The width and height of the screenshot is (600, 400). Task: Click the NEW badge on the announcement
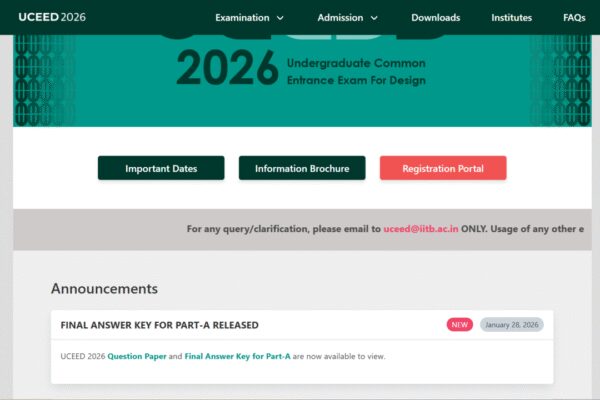(460, 325)
